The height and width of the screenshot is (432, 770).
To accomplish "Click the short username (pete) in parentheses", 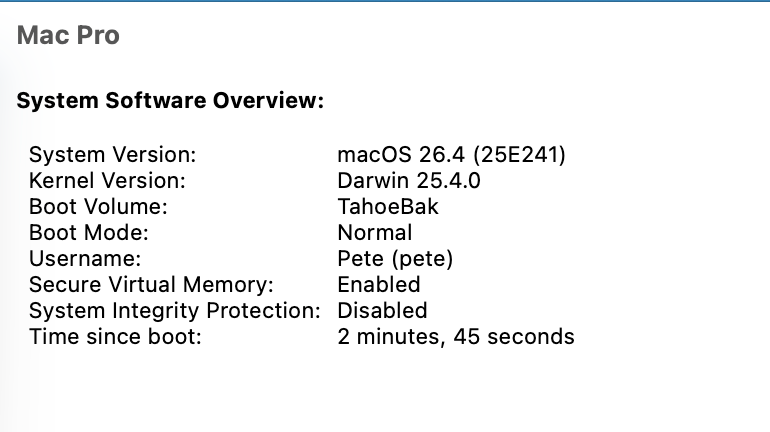I will (x=422, y=259).
